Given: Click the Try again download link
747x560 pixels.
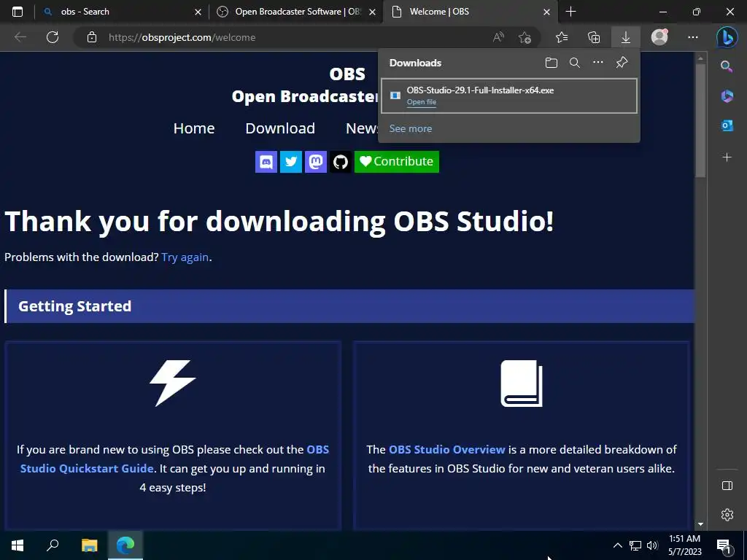Looking at the screenshot, I should [185, 257].
